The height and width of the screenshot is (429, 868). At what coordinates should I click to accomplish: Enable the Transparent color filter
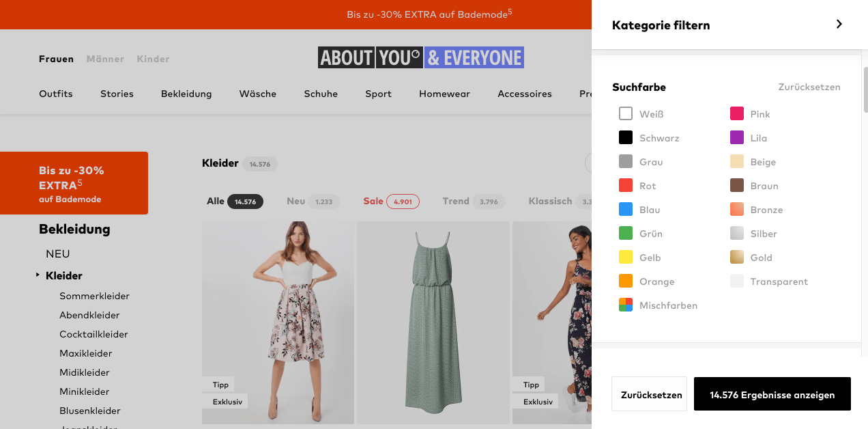pyautogui.click(x=736, y=281)
